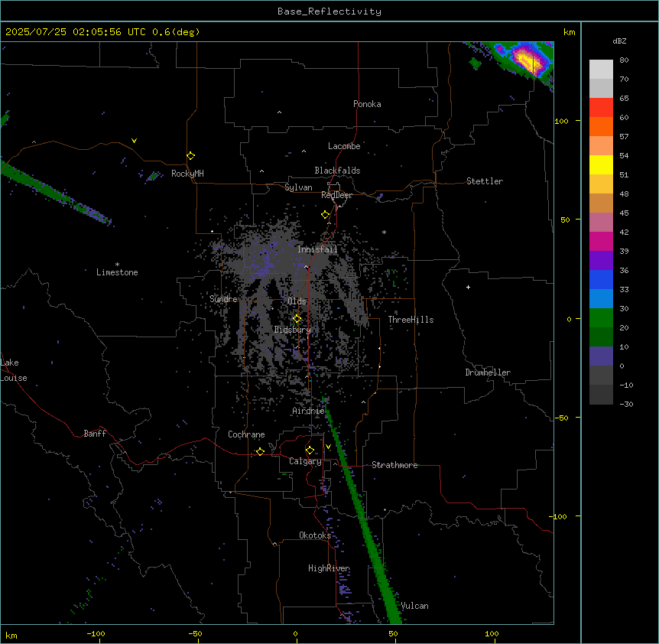Click the yellow v marker east of Calgary
659x644 pixels.
click(x=329, y=447)
